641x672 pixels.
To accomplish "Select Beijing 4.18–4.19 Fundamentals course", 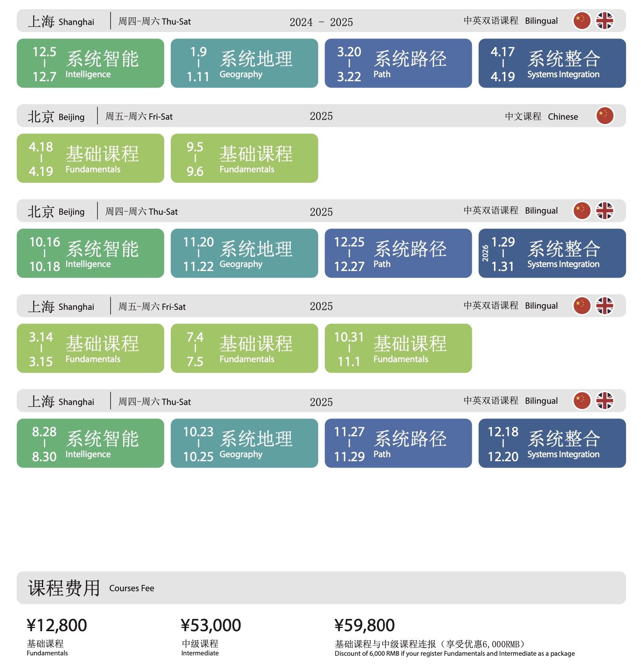I will coord(90,158).
